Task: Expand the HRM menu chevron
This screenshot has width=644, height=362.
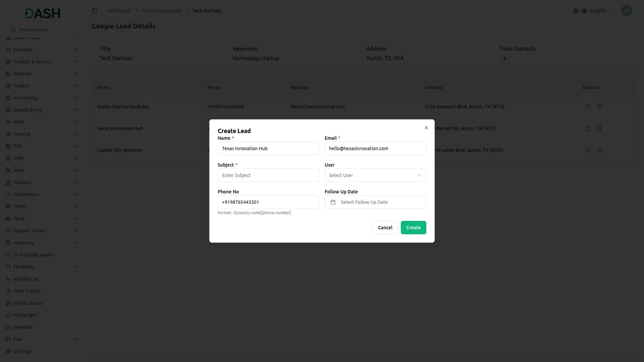Action: pos(75,122)
